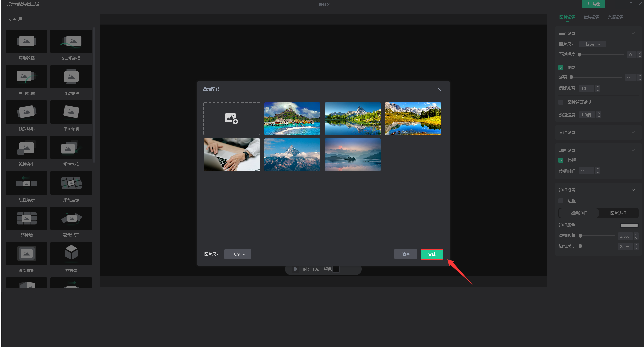Screen dimensions: 644x347
Task: Select the laptop hands photo thumbnail
Action: tap(232, 155)
